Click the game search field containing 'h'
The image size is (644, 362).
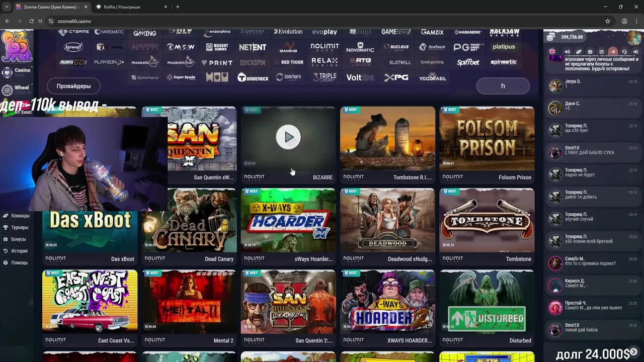coord(503,86)
